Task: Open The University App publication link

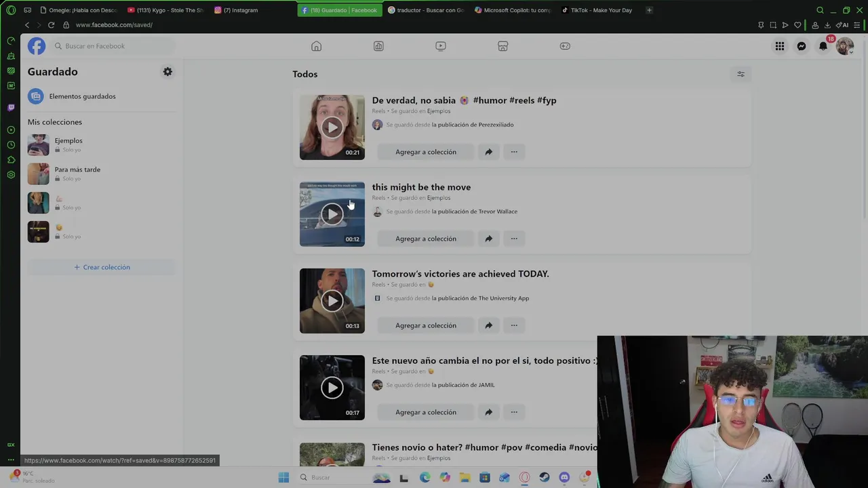Action: 480,298
